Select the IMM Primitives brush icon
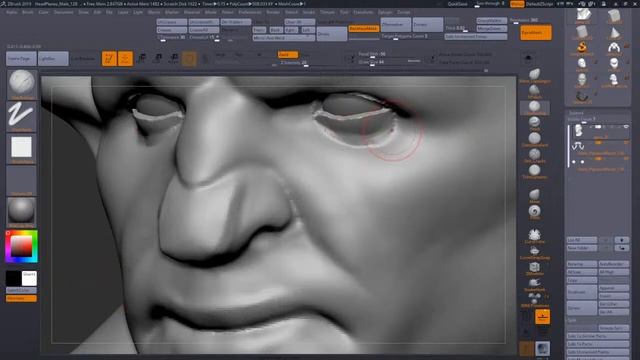640x360 pixels. [534, 300]
